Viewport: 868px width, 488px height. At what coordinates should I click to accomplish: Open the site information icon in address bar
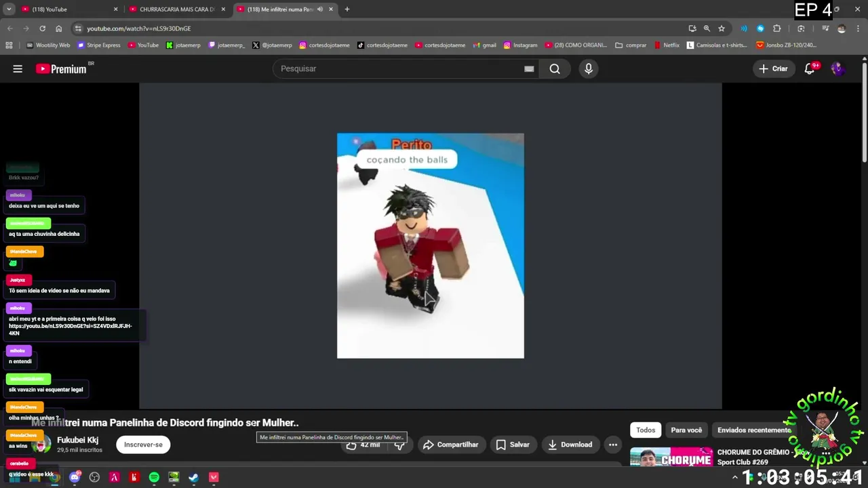[x=79, y=28]
